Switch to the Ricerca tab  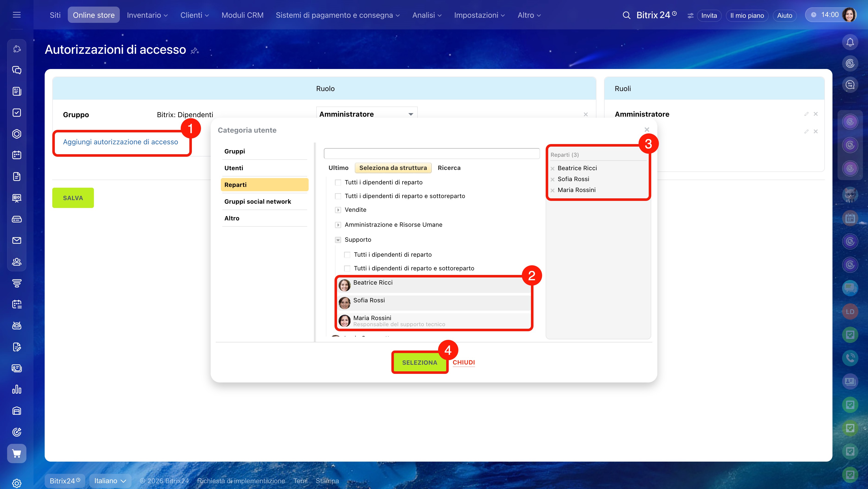click(x=449, y=168)
